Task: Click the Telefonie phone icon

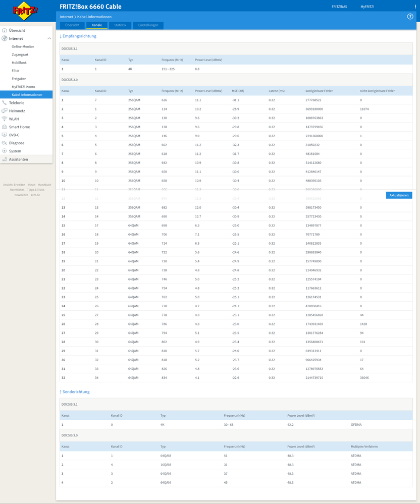Action: (x=5, y=102)
